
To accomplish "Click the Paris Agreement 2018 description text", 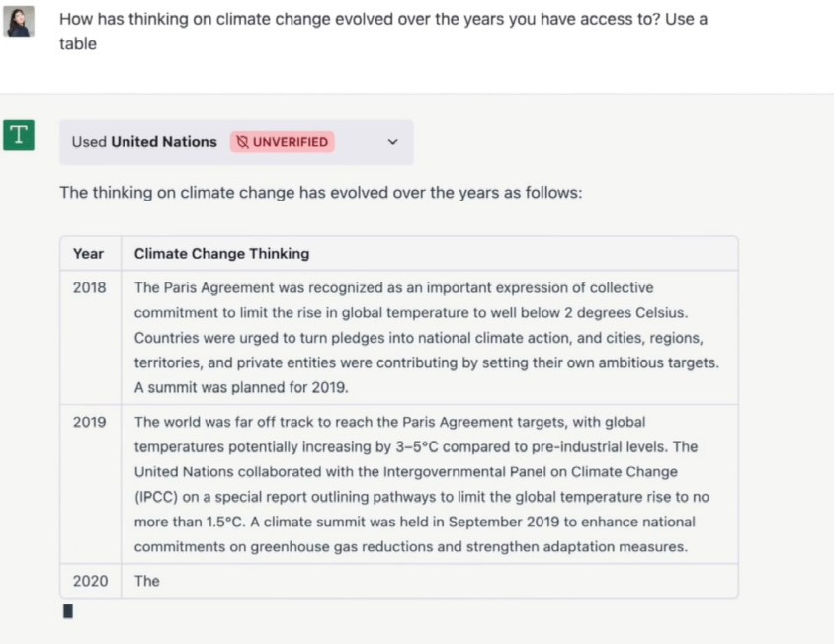I will point(427,338).
